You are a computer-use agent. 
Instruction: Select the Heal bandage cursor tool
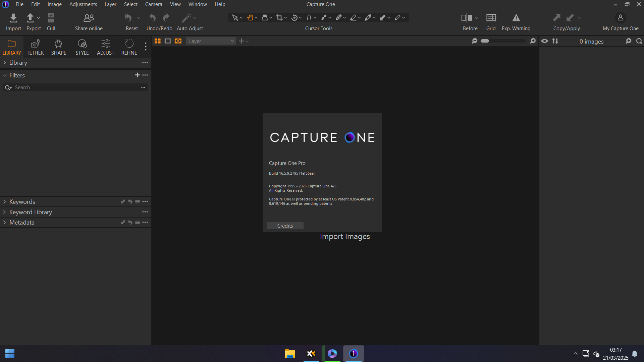point(338,18)
